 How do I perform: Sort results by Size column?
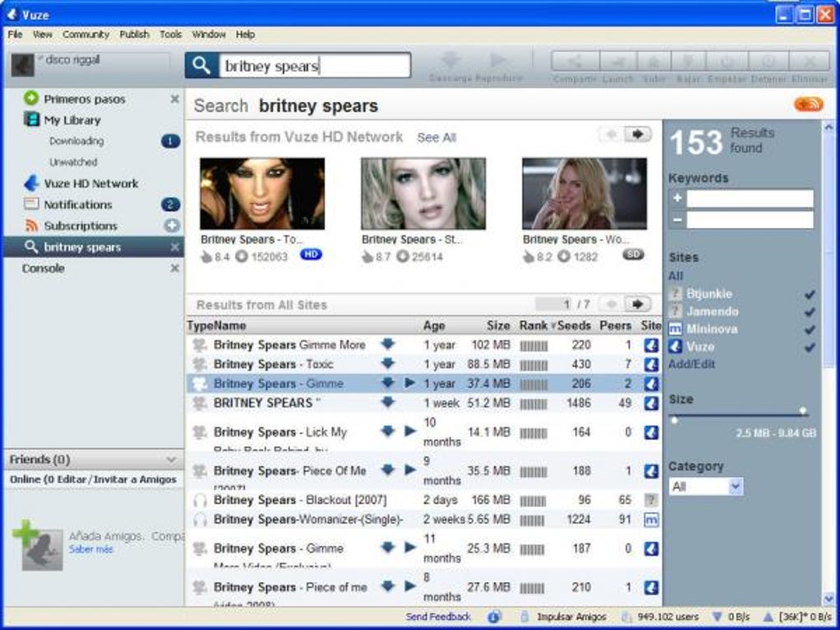pyautogui.click(x=498, y=325)
